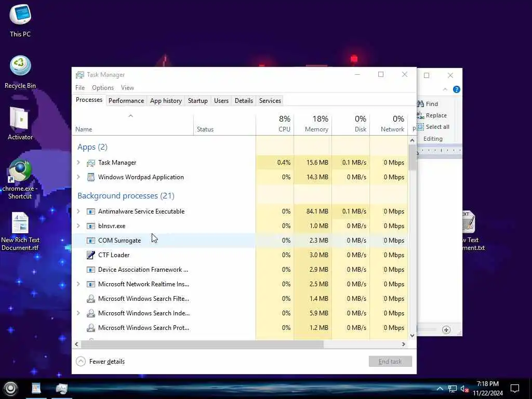Select the COM Surrogate process row
The width and height of the screenshot is (532, 399).
[240, 241]
